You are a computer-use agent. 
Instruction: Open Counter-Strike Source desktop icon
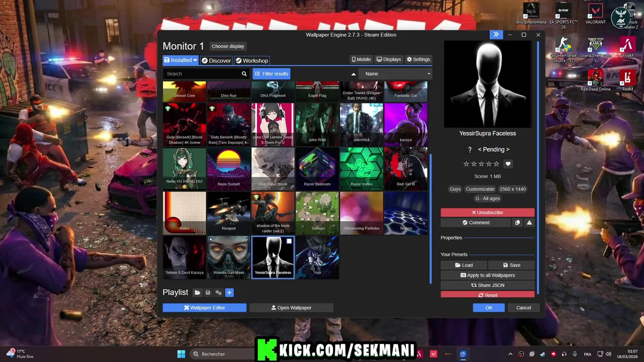tap(563, 49)
